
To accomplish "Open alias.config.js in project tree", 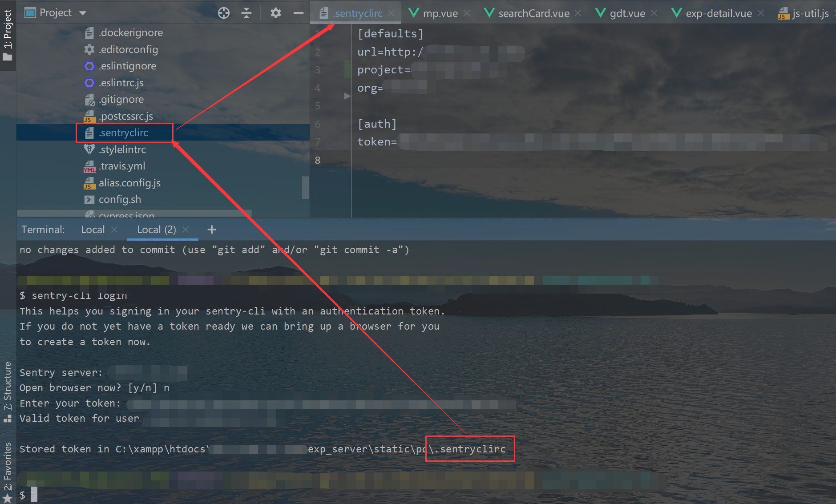I will pos(129,183).
